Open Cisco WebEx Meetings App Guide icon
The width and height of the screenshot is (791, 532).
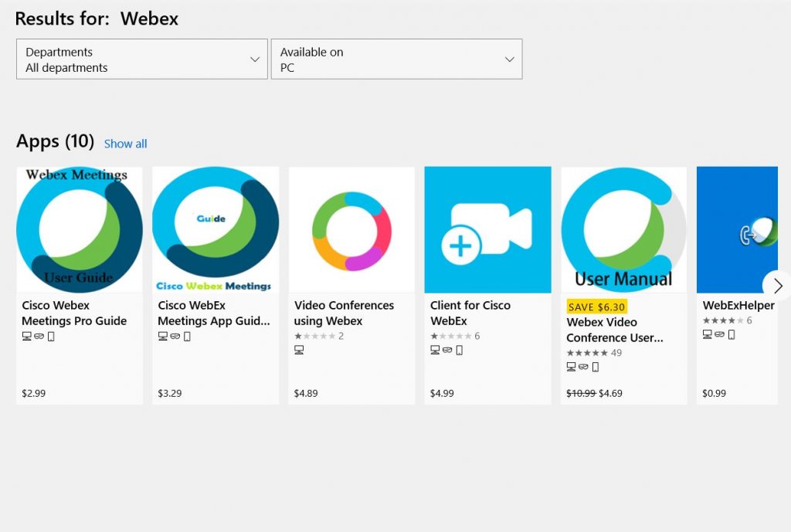pyautogui.click(x=216, y=229)
